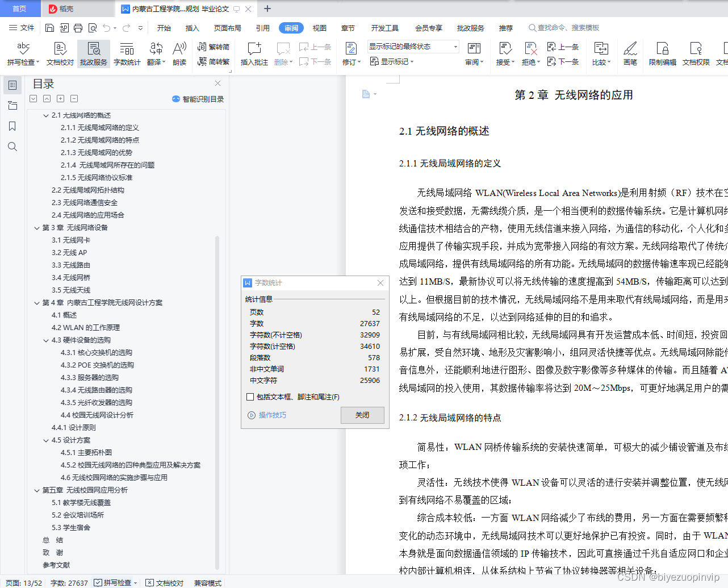Click the outline icon in left sidebar
Image resolution: width=728 pixels, height=588 pixels.
(x=12, y=85)
